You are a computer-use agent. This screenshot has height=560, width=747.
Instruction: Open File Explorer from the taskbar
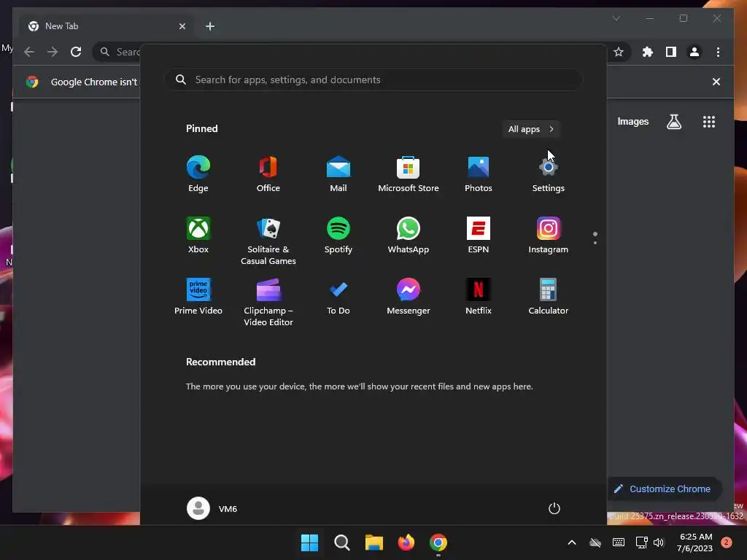tap(374, 542)
